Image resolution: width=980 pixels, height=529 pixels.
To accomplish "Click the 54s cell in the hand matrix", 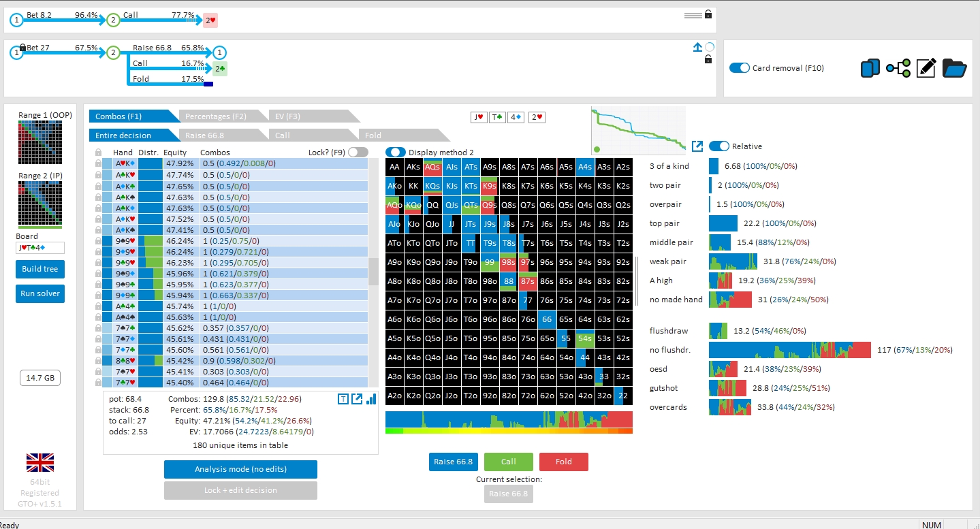I will 584,338.
